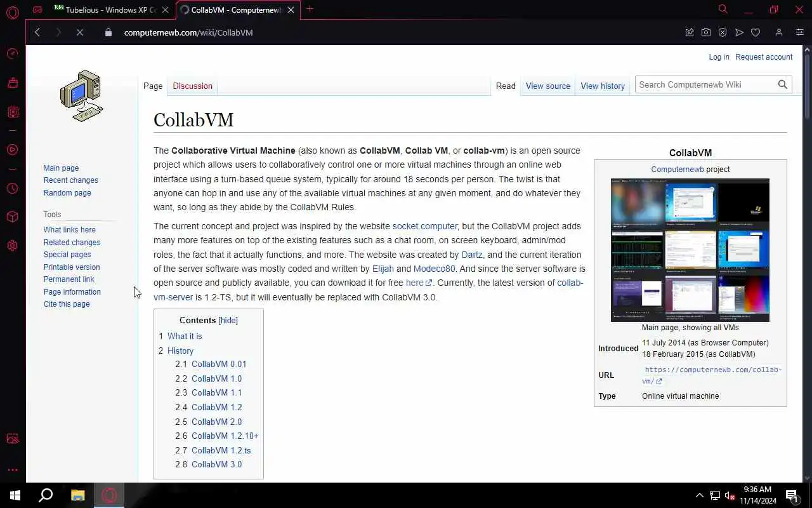Open Cite this page link

pyautogui.click(x=67, y=304)
